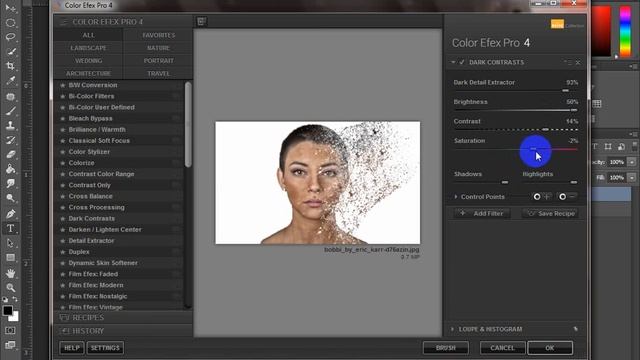Adjust the Dark Detail Extractor slider
Viewport: 640px width, 360px height.
click(565, 91)
